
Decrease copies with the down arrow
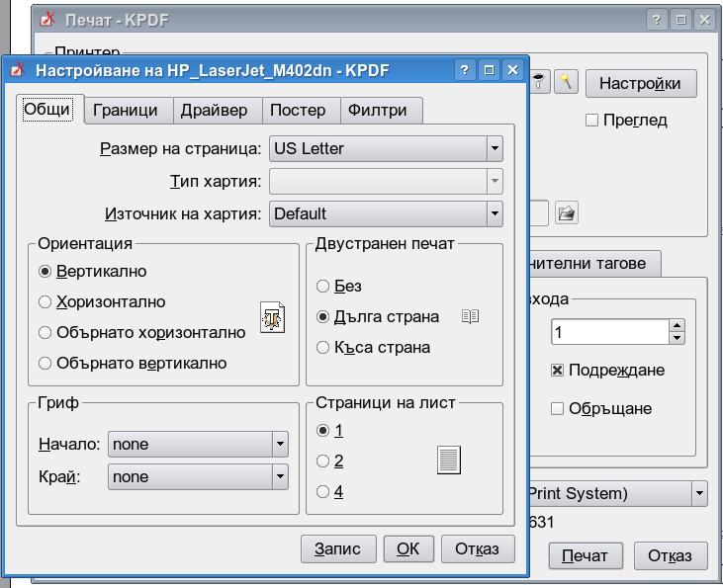coord(677,338)
